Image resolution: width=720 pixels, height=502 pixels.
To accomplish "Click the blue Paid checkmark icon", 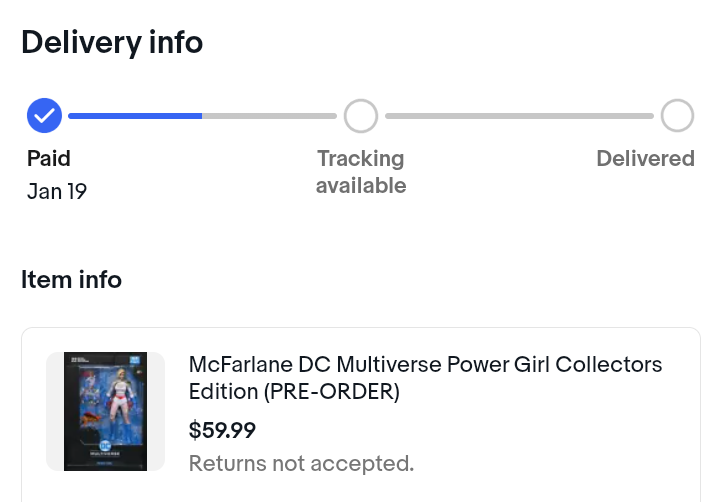I will (44, 116).
